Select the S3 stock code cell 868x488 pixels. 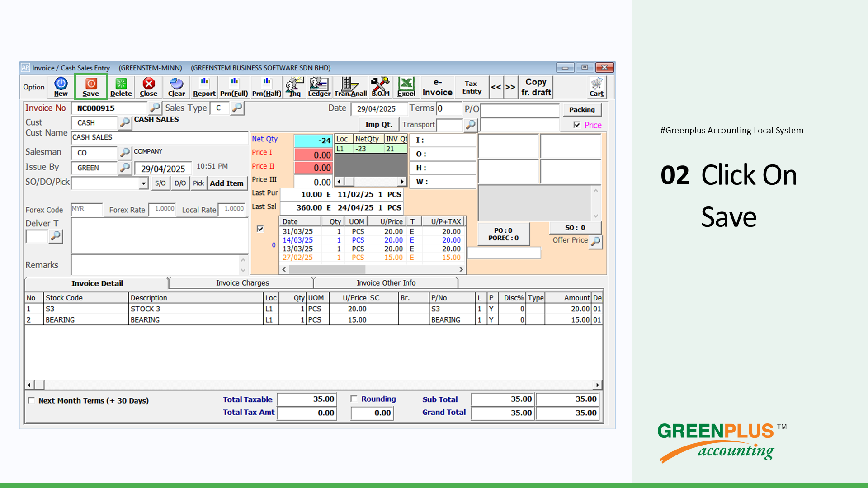point(86,309)
